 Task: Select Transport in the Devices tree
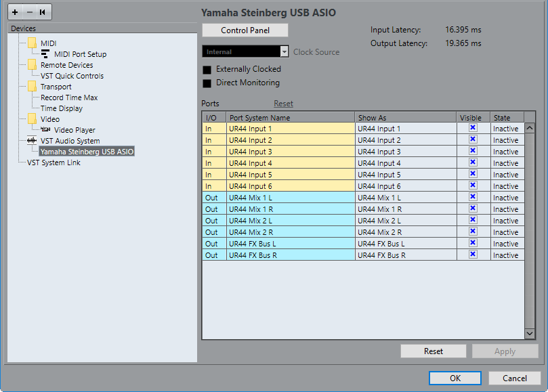(x=56, y=87)
